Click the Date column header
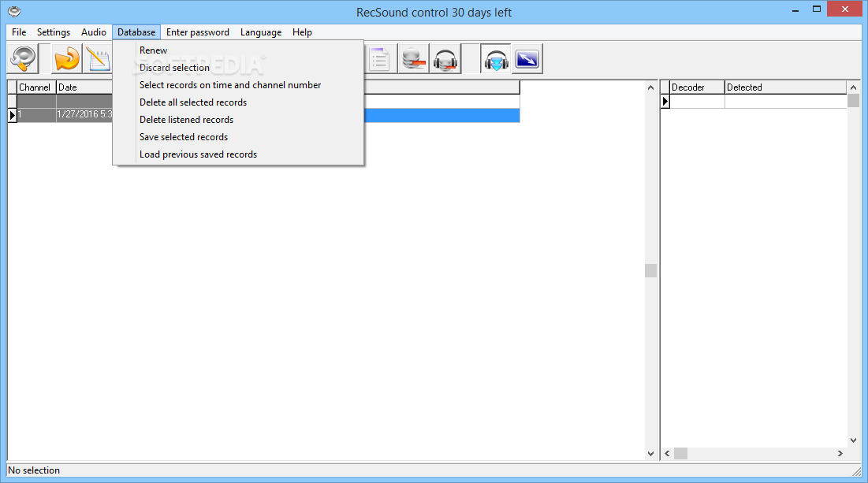The height and width of the screenshot is (483, 868). coord(84,87)
